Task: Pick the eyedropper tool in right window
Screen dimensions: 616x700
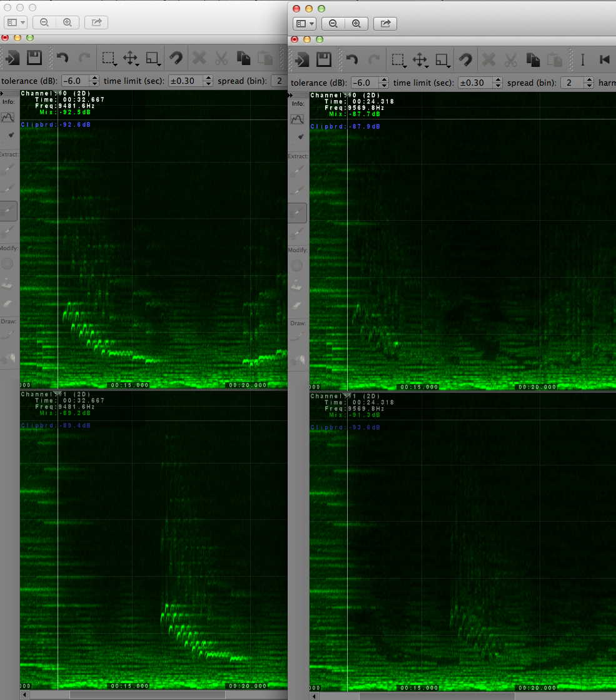Action: pyautogui.click(x=298, y=139)
